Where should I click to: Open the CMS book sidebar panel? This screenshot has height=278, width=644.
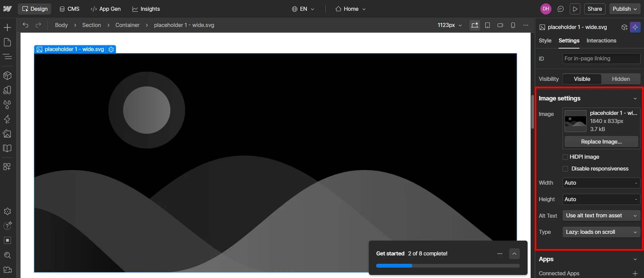pos(7,148)
